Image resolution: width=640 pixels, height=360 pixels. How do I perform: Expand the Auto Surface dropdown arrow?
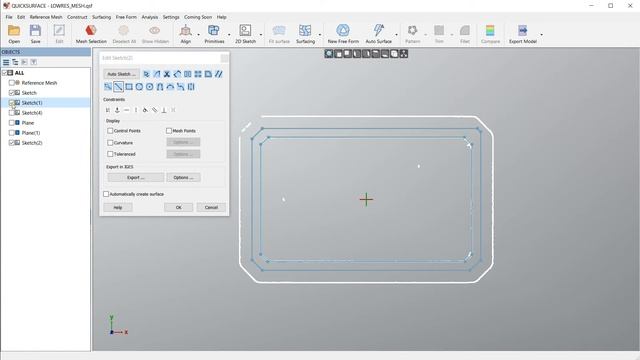396,35
